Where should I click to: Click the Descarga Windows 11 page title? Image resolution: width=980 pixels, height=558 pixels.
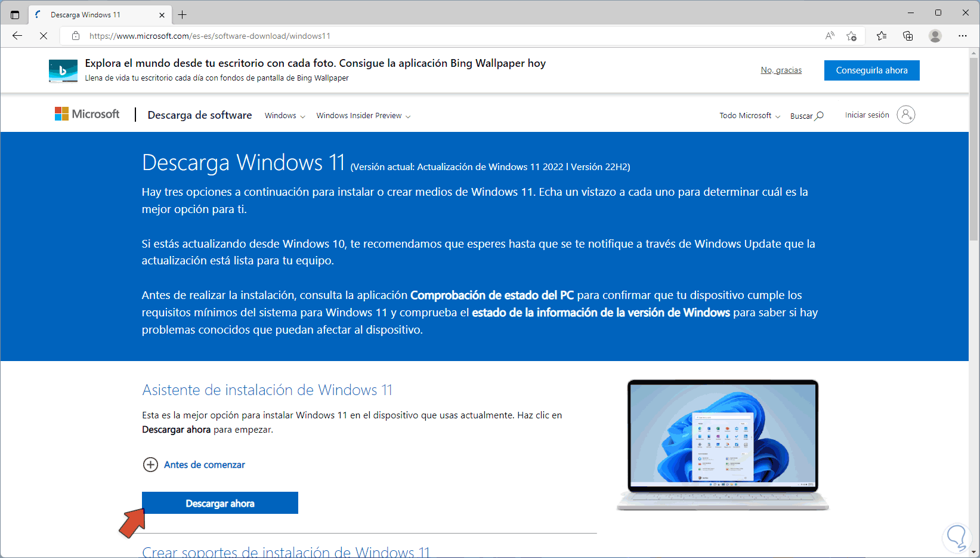pos(243,162)
